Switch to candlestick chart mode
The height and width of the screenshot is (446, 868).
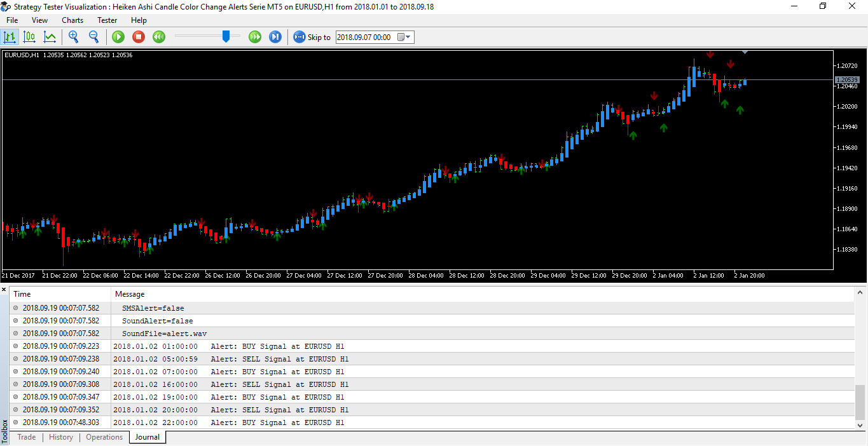(x=29, y=37)
